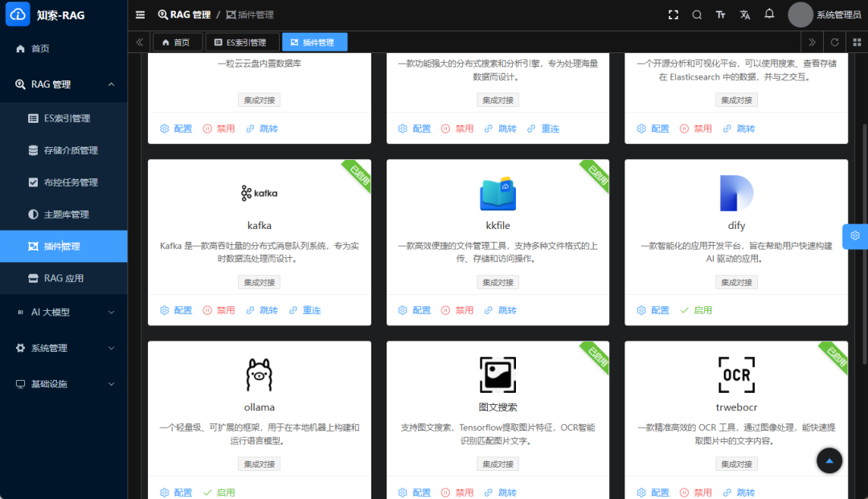This screenshot has height=499, width=868.
Task: Open the language translation icon
Action: coord(744,14)
